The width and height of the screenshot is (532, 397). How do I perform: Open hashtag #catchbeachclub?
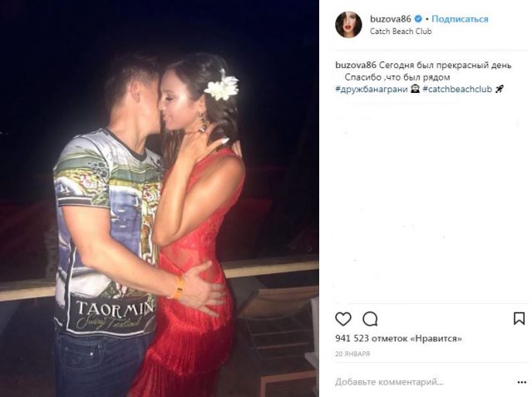click(x=457, y=89)
